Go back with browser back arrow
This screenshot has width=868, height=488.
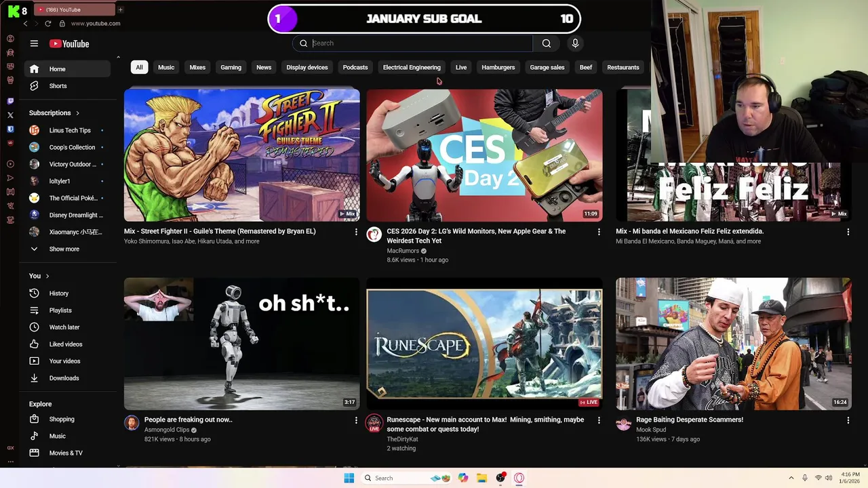point(25,23)
